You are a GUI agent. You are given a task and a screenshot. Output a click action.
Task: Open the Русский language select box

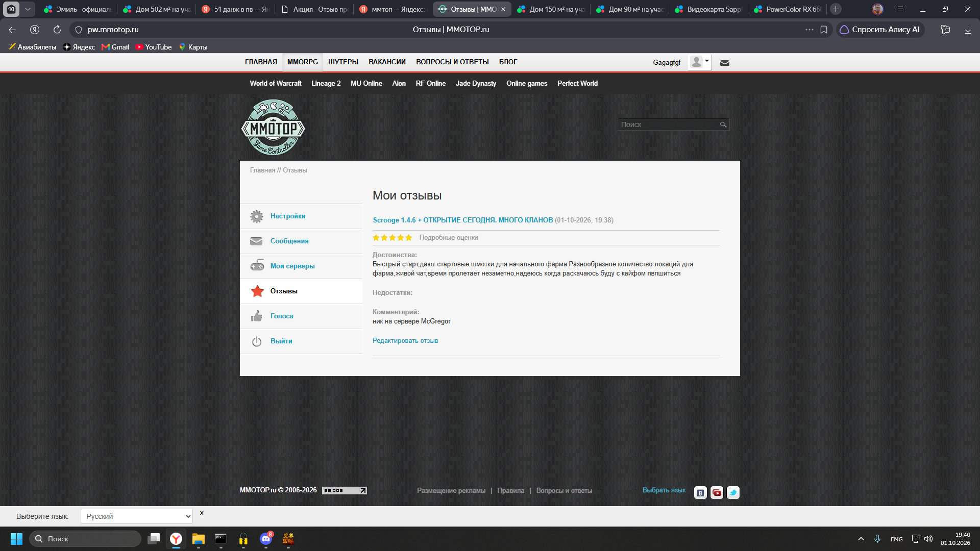coord(137,516)
